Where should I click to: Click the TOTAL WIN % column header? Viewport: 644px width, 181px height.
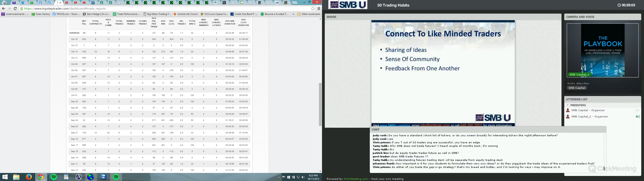(192, 23)
